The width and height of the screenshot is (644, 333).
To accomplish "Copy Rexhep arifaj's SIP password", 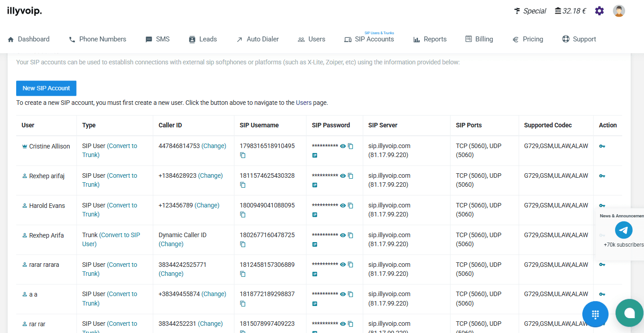I will [351, 176].
